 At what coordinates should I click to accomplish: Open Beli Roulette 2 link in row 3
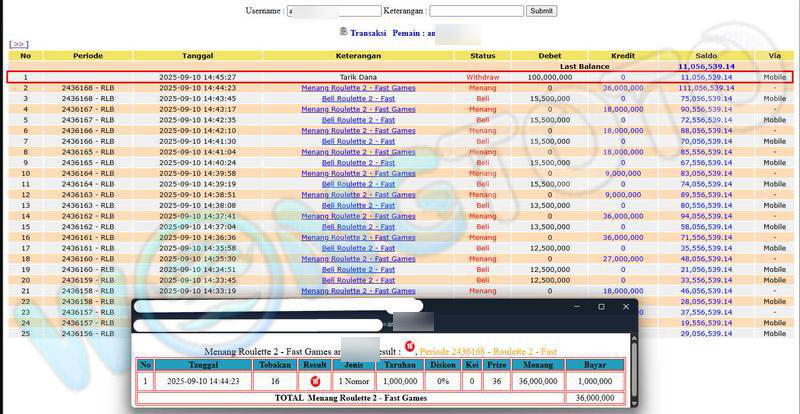click(358, 99)
